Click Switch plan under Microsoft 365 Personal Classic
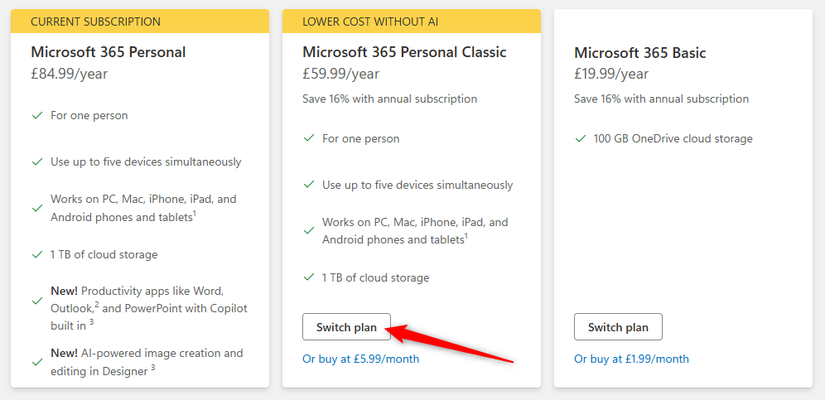The height and width of the screenshot is (400, 825). click(x=346, y=327)
